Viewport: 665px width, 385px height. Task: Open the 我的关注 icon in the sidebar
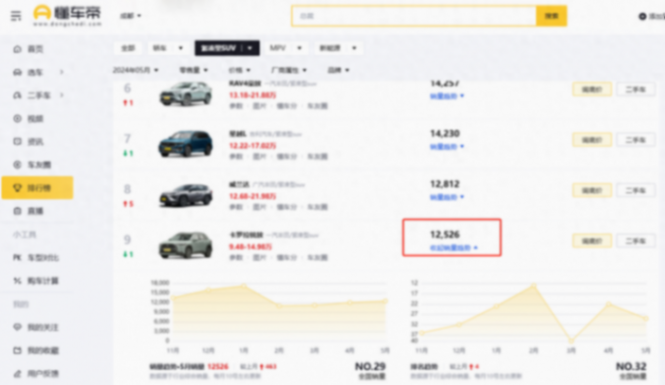pyautogui.click(x=17, y=327)
